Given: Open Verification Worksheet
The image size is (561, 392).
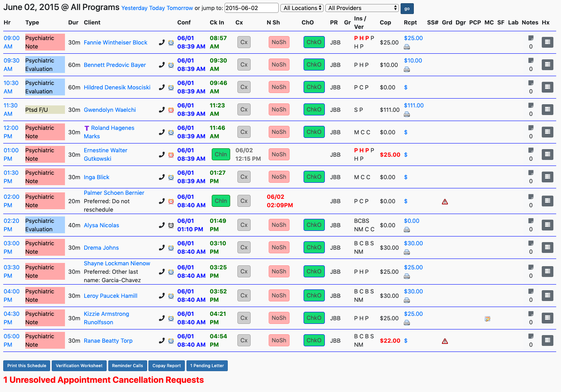Looking at the screenshot, I should pos(79,366).
